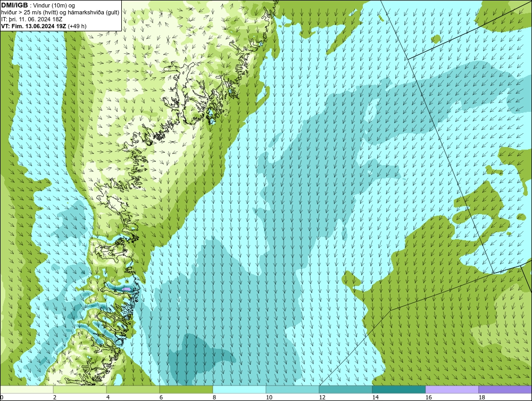Click the 2–4 m/s light green legend swatch

pyautogui.click(x=80, y=389)
